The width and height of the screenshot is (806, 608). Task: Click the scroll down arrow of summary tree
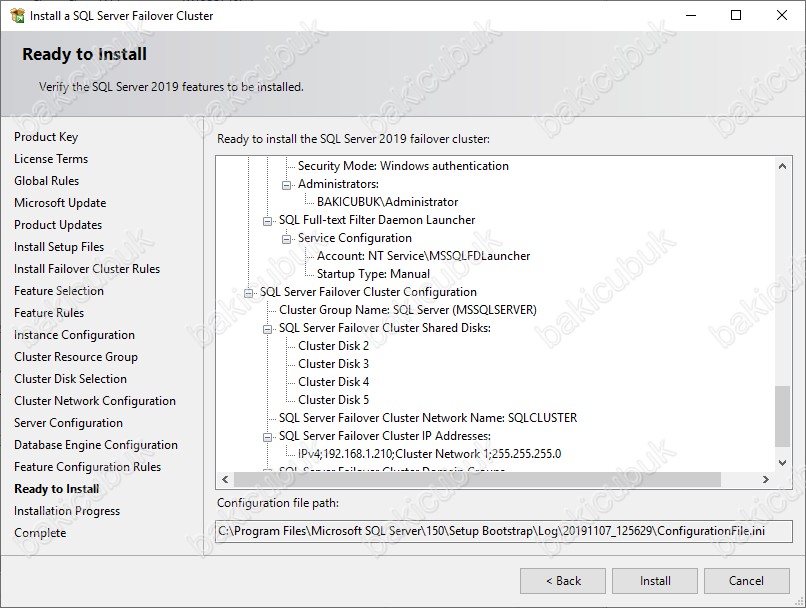click(x=782, y=463)
